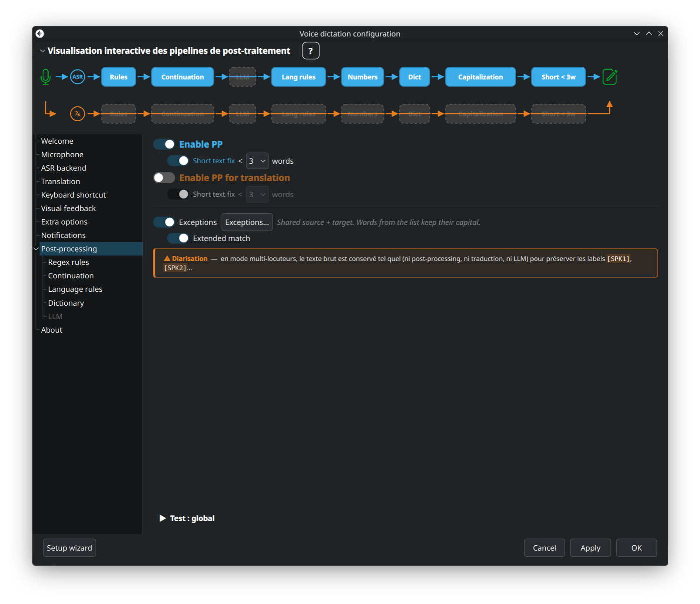The image size is (700, 604).
Task: Select the blue Rules pipeline node
Action: point(119,77)
